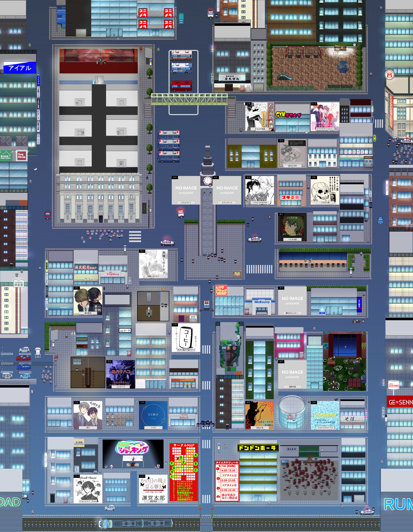Click the red bus in parking bay
This screenshot has height=532, width=413.
tap(181, 86)
